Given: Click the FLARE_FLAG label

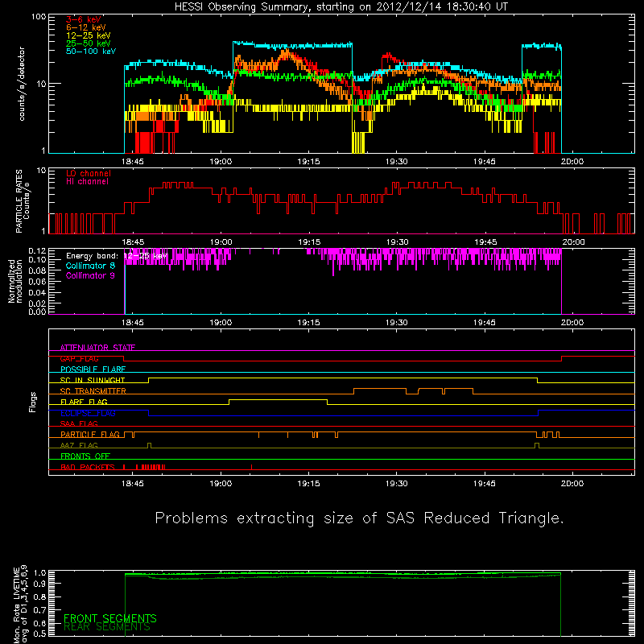Looking at the screenshot, I should tap(84, 402).
